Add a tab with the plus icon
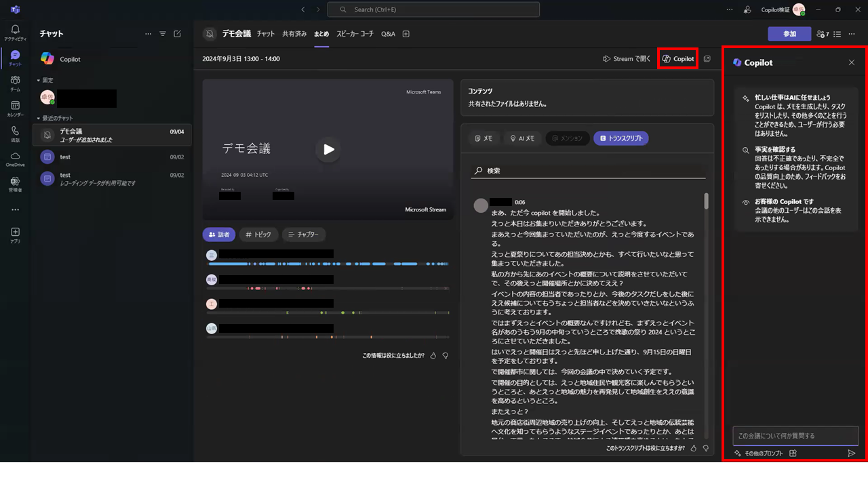868x488 pixels. click(406, 34)
